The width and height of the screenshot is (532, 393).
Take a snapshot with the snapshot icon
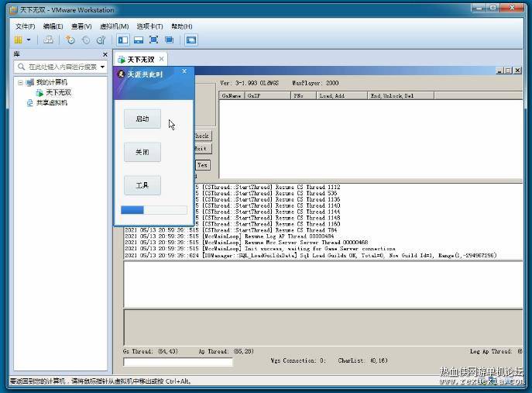pos(70,40)
